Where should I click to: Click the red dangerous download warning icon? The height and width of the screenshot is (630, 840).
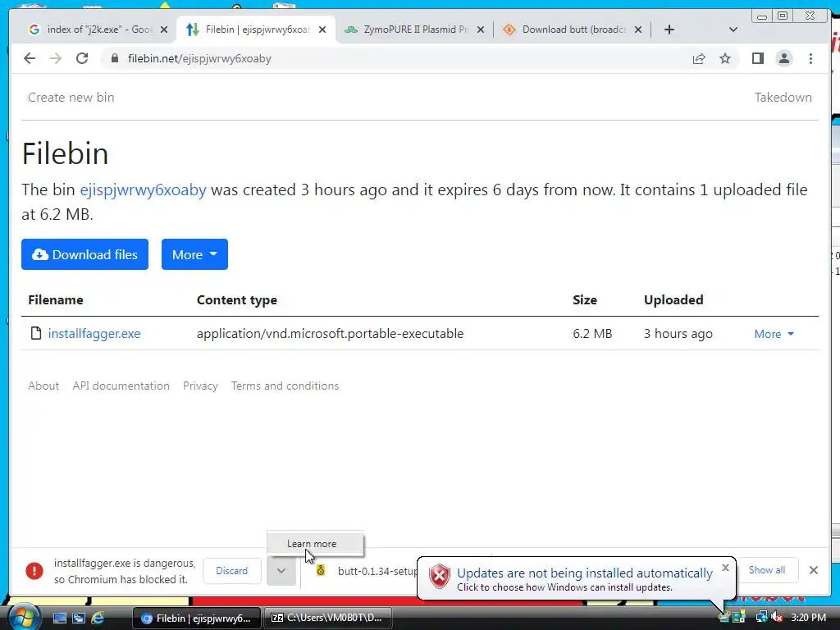pos(34,571)
